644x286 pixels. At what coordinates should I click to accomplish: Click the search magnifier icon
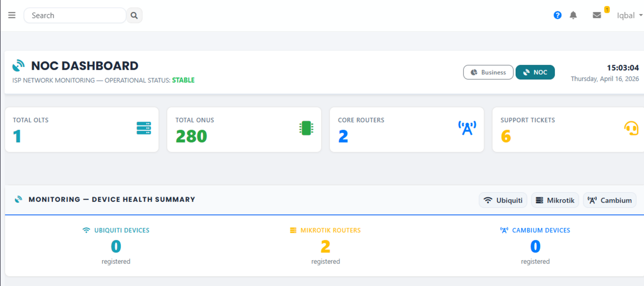(134, 15)
